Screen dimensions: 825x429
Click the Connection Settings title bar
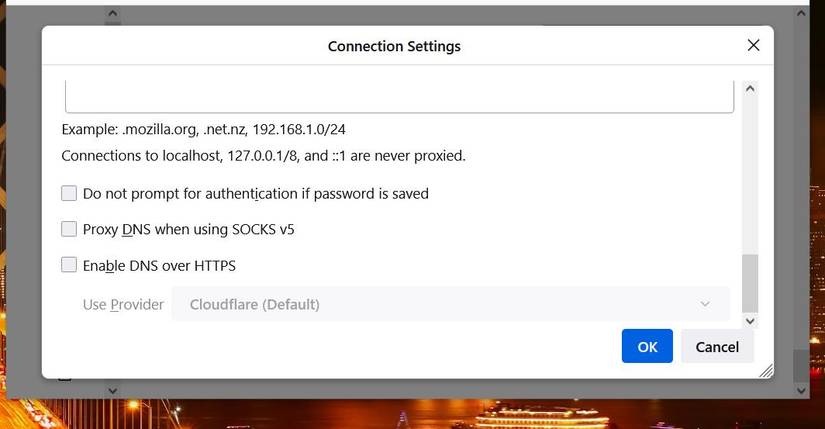(x=394, y=46)
